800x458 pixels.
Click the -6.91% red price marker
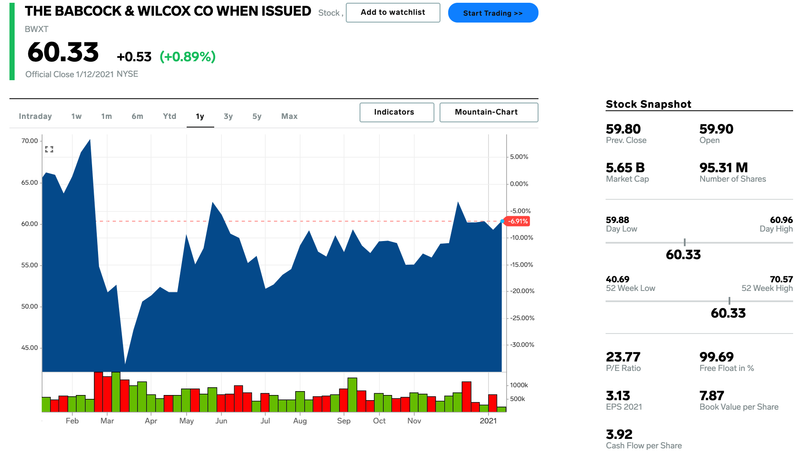(517, 221)
